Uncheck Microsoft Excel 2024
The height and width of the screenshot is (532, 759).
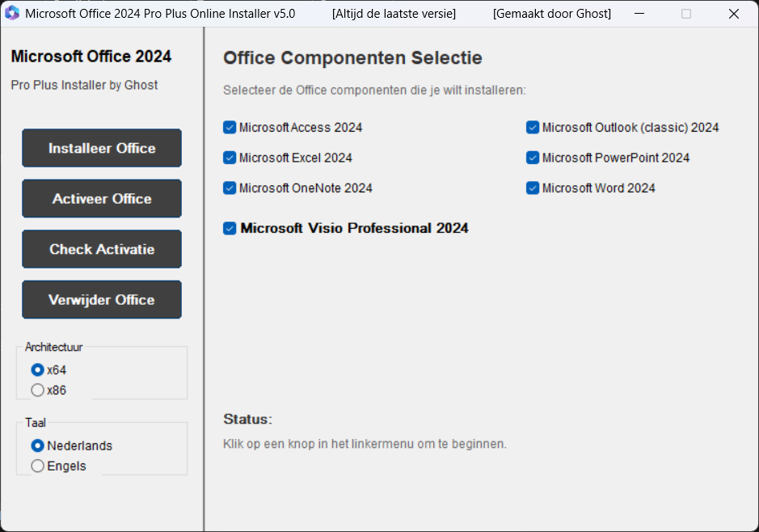click(x=230, y=158)
